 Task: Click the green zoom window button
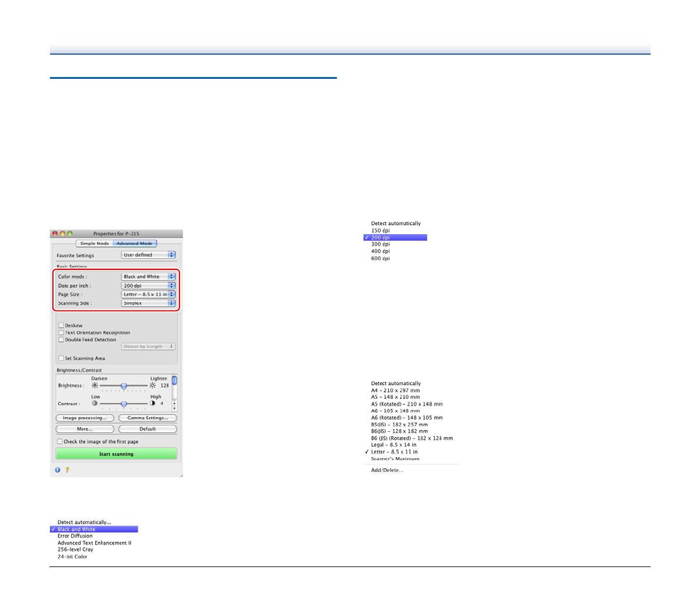69,234
